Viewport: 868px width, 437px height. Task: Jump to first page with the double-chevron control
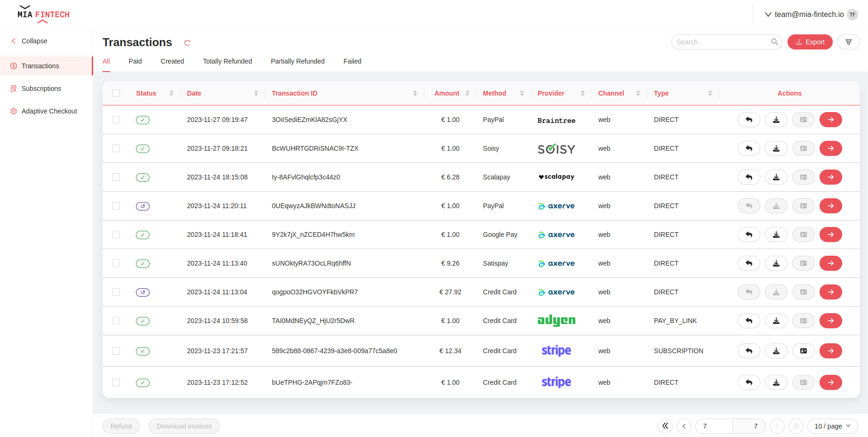tap(665, 426)
